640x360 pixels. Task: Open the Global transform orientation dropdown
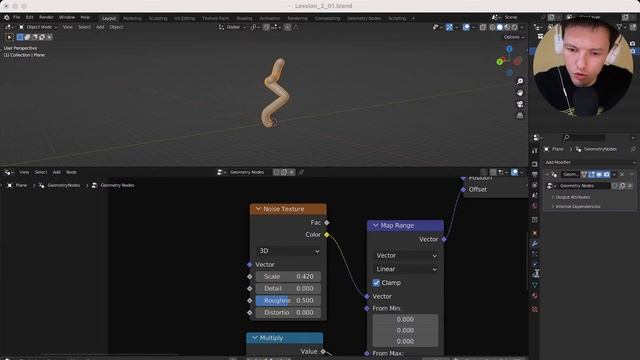coord(233,27)
